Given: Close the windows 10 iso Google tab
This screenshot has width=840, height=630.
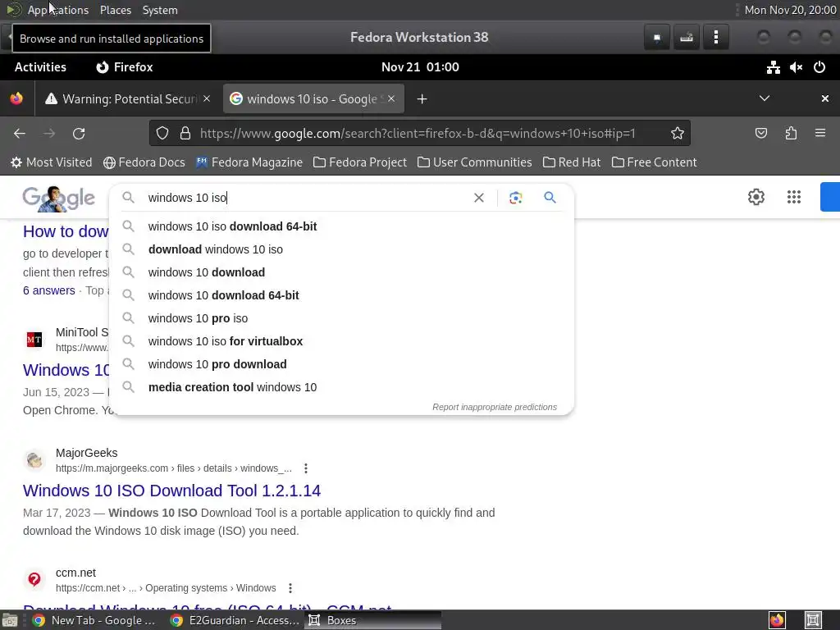Looking at the screenshot, I should coord(391,98).
